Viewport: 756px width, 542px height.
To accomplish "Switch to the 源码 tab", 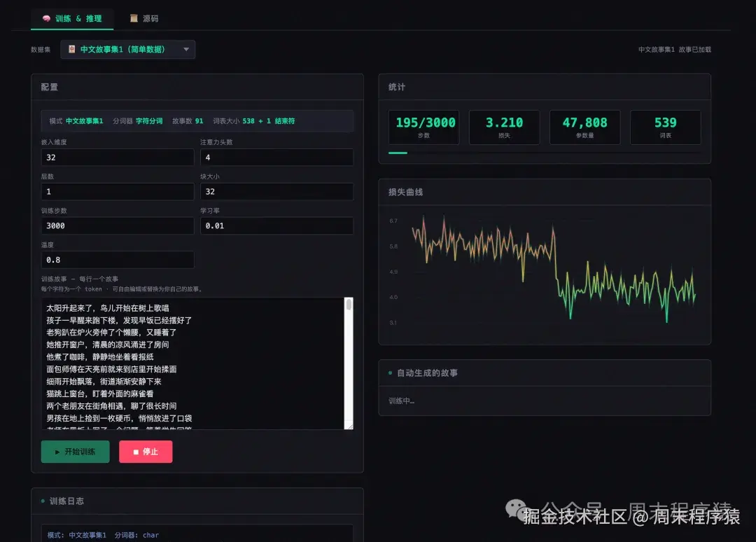I will tap(143, 18).
